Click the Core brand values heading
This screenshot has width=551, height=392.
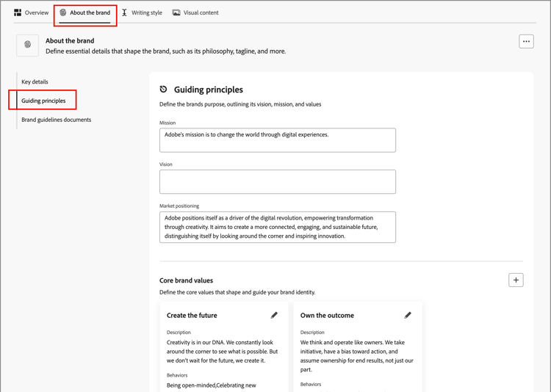point(187,280)
